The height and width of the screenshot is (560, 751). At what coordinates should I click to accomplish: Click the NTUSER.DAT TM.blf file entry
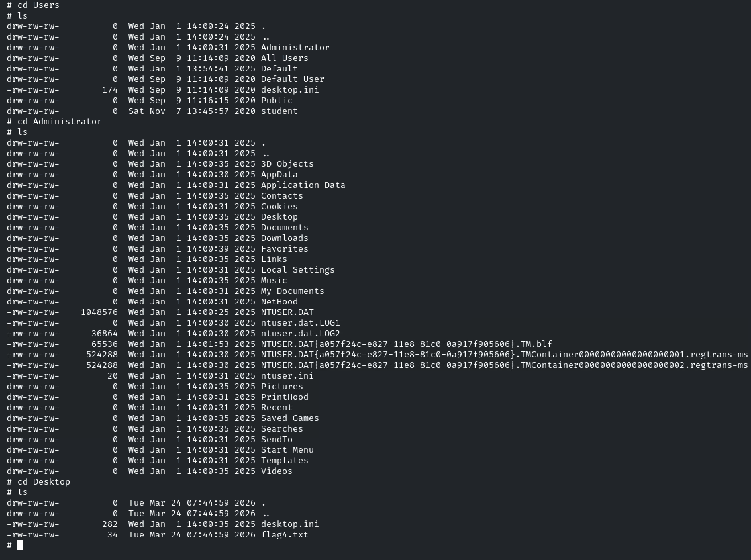click(406, 344)
